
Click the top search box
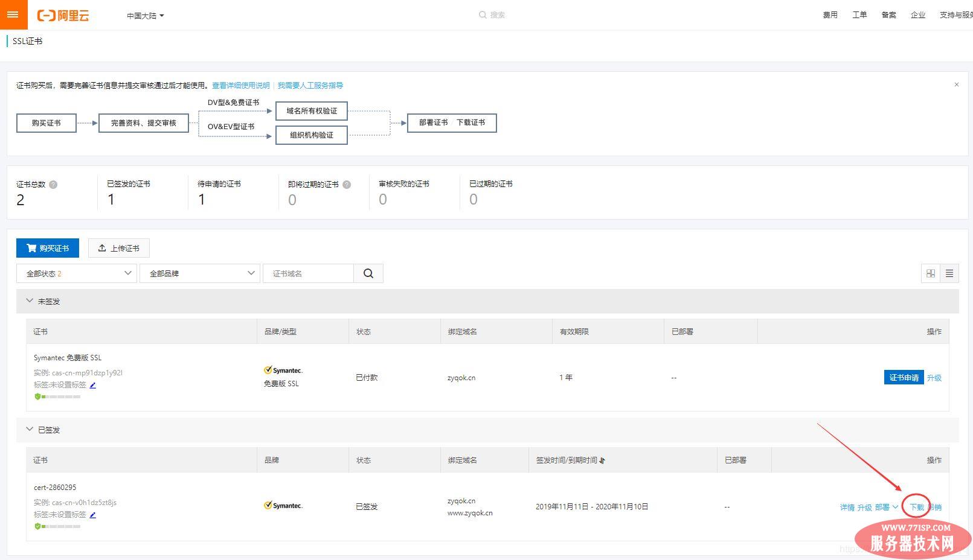pyautogui.click(x=492, y=15)
